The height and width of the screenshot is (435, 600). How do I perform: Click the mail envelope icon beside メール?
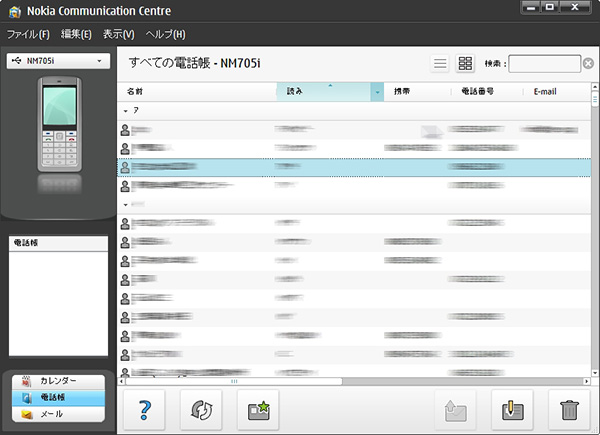[26, 414]
